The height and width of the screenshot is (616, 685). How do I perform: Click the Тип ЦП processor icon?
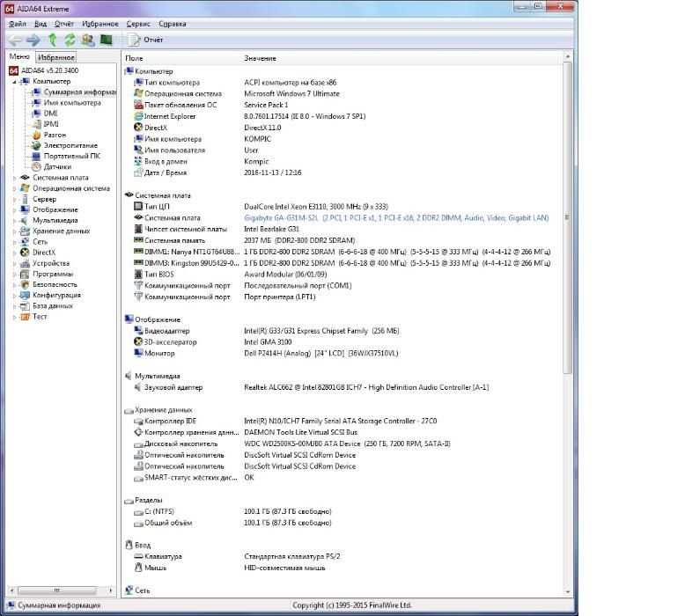[x=138, y=206]
